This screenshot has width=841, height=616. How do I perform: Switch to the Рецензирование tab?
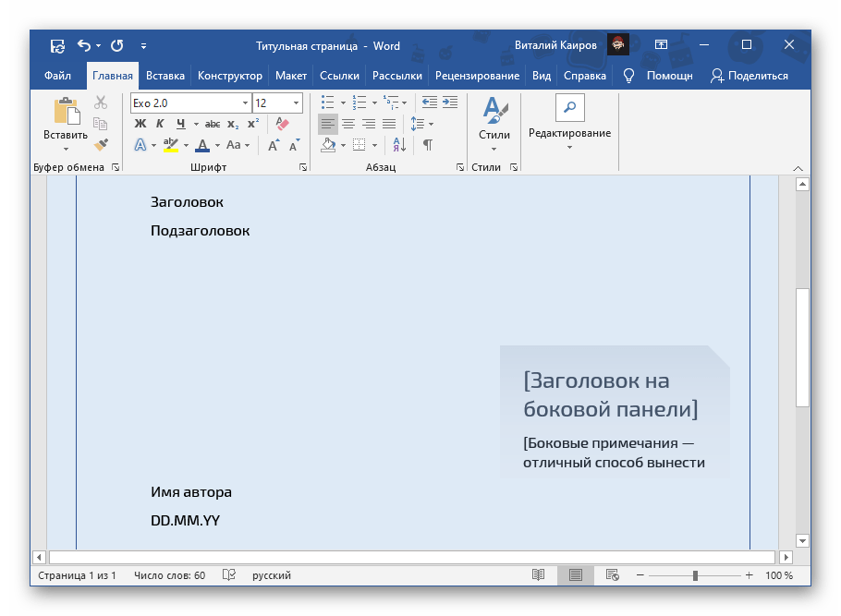478,76
